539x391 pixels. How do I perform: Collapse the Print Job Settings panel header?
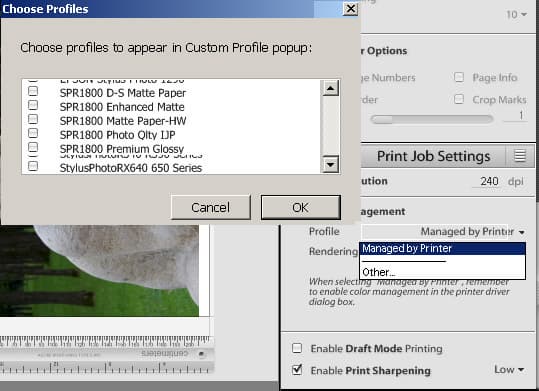[433, 156]
